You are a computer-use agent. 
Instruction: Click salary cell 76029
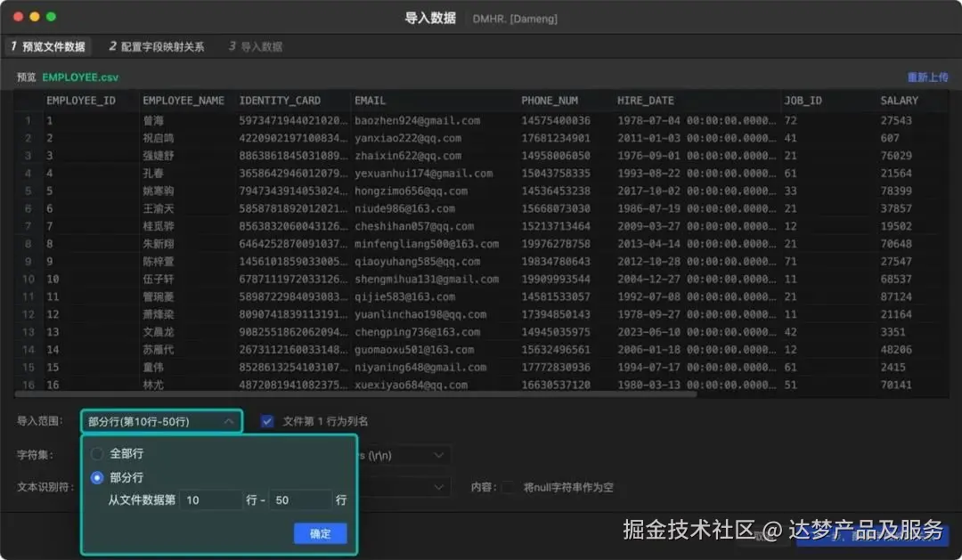point(896,156)
